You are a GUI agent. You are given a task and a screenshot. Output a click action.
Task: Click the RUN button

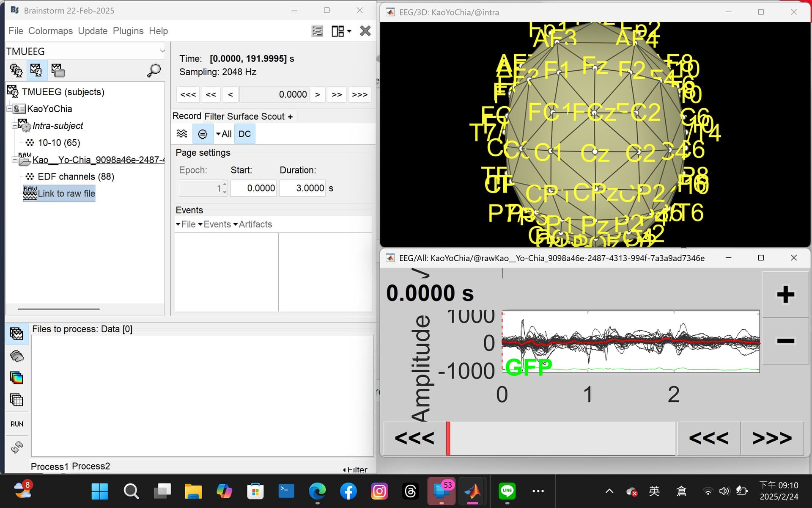[x=17, y=424]
